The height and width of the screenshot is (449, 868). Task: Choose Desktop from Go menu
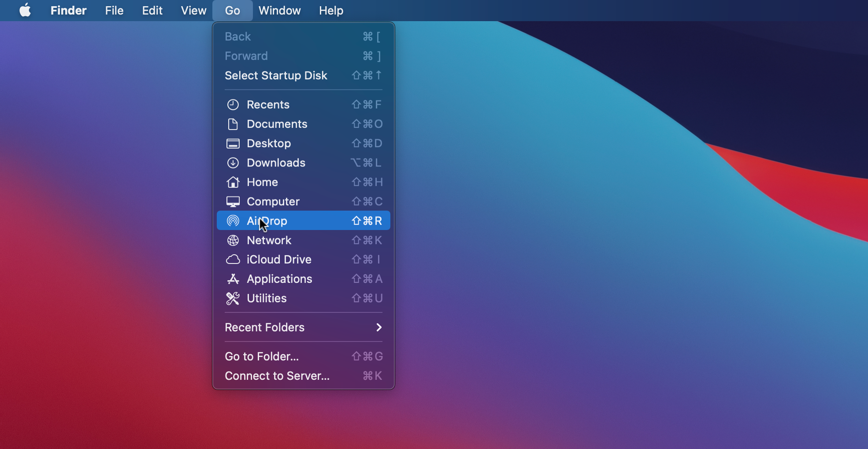point(304,143)
